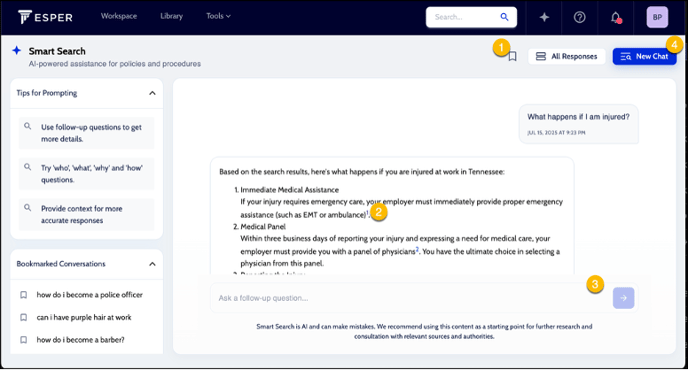Click bookmark icon next to 'purple hair' conversation
Screen dimensions: 688x370
click(x=24, y=317)
